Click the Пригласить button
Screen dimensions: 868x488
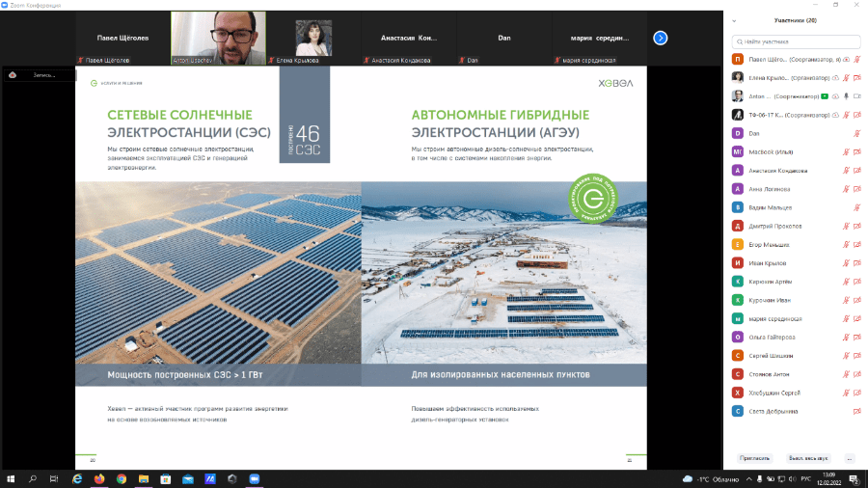coord(754,458)
